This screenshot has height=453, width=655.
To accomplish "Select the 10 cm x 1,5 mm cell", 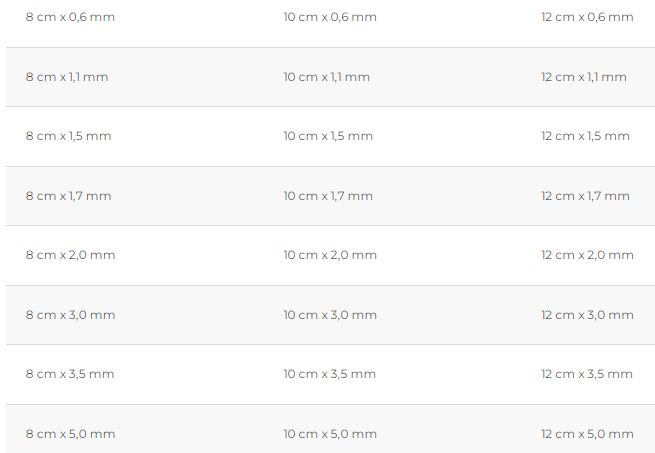I will pos(327,136).
